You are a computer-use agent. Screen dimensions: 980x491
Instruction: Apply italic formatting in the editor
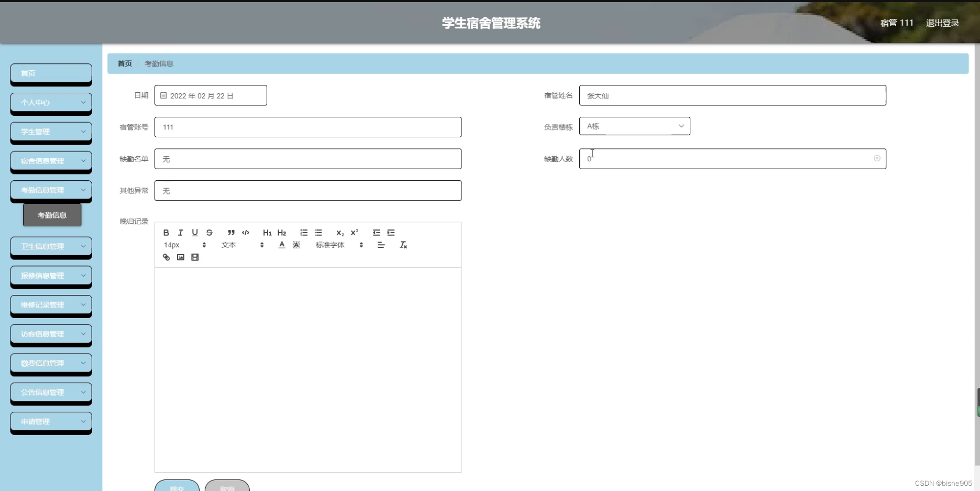click(181, 233)
